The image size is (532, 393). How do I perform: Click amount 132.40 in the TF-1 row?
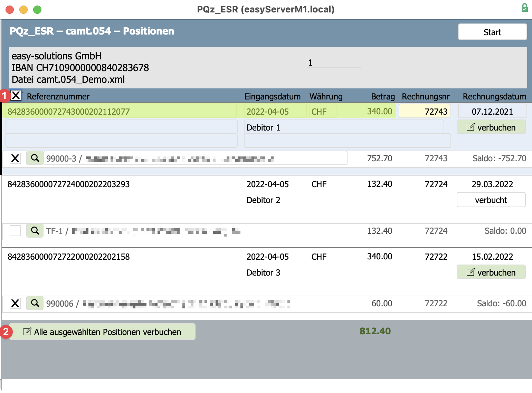[x=379, y=231]
